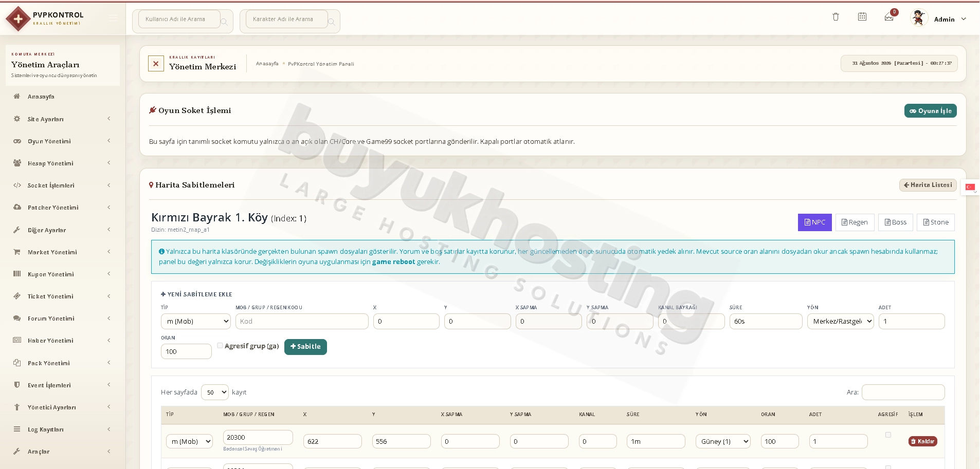This screenshot has width=980, height=469.
Task: Tick the Agresif checkbox in the 20300 row
Action: 888,435
